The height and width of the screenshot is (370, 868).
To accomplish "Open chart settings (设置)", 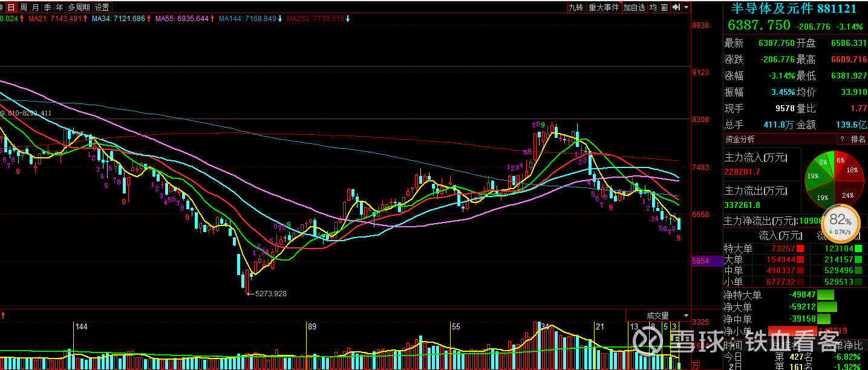I will (x=102, y=7).
